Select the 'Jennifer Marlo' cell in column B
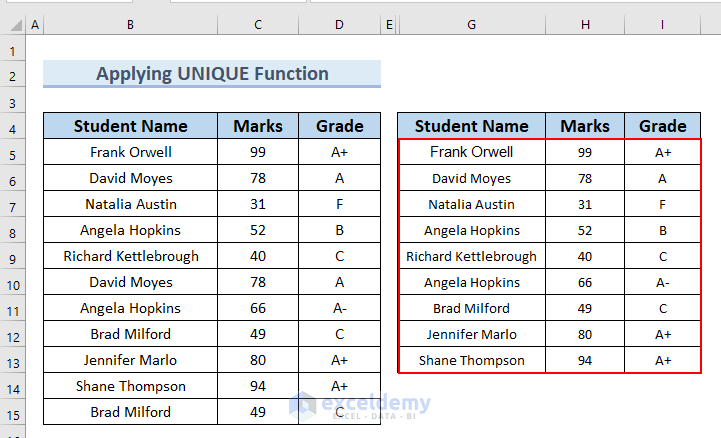This screenshot has width=721, height=438. pos(130,360)
